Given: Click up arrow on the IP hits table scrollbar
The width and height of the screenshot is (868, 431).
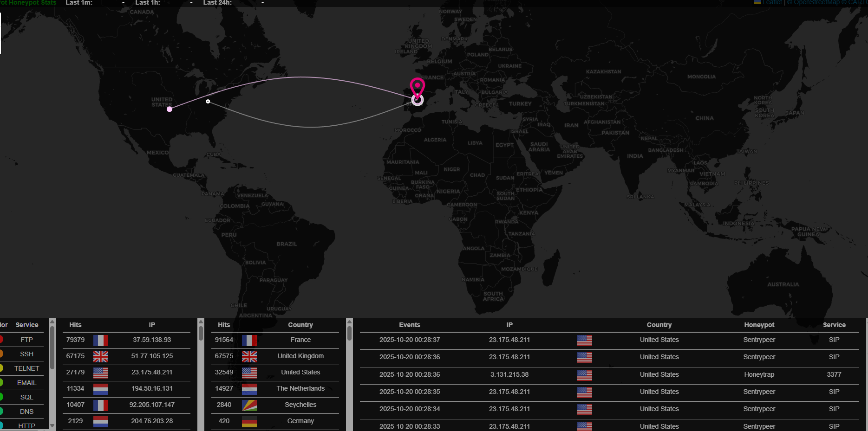Looking at the screenshot, I should pos(201,322).
